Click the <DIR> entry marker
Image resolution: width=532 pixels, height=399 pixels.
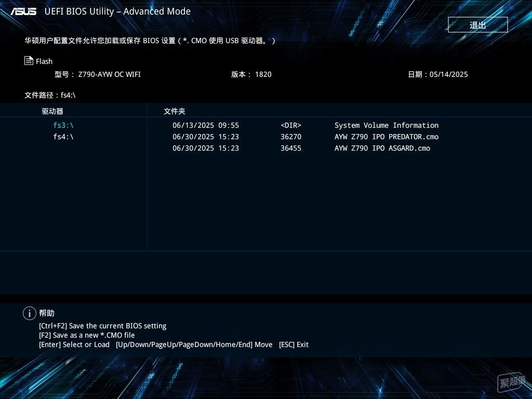pyautogui.click(x=291, y=125)
